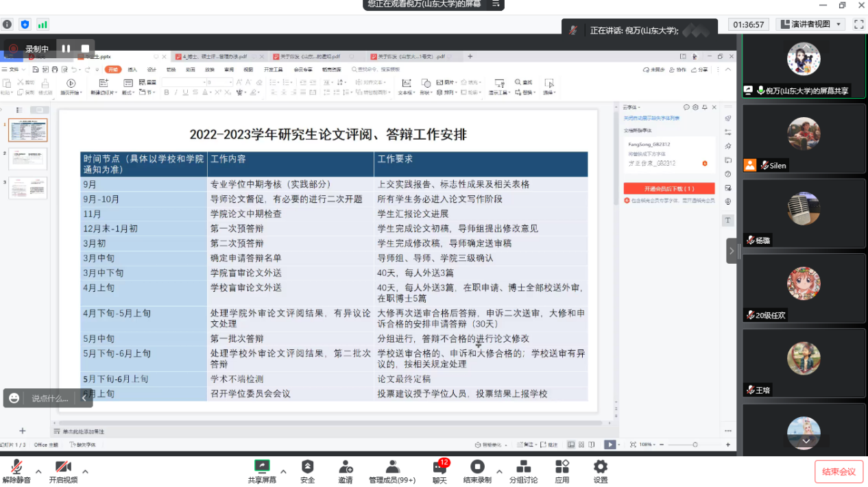The height and width of the screenshot is (487, 868).
Task: Click the 结束录制 stop recording icon
Action: (477, 467)
